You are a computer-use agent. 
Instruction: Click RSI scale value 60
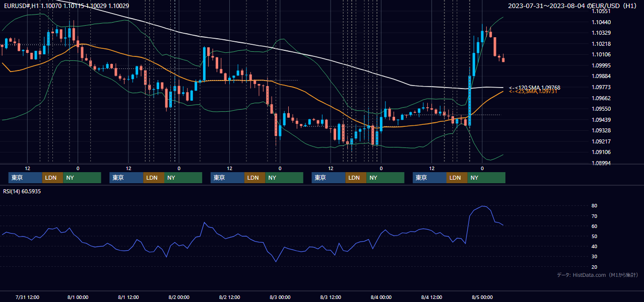pos(595,226)
